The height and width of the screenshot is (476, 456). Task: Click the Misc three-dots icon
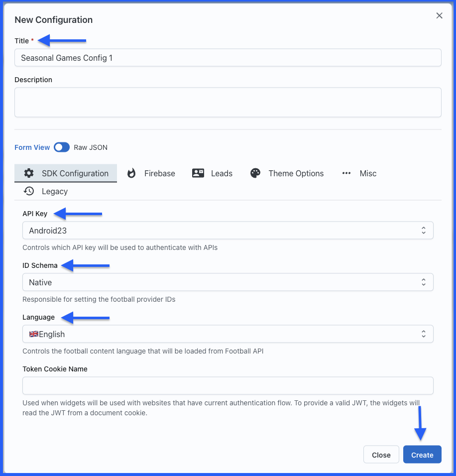coord(346,173)
